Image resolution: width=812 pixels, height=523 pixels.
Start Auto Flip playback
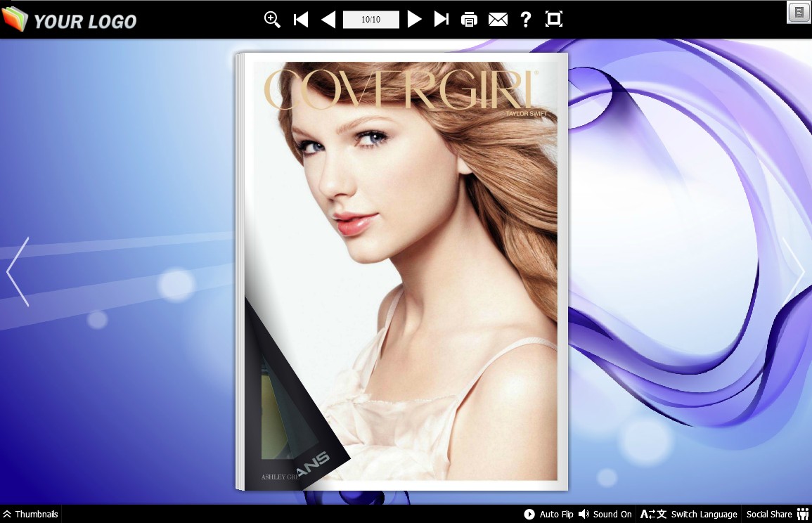[548, 514]
